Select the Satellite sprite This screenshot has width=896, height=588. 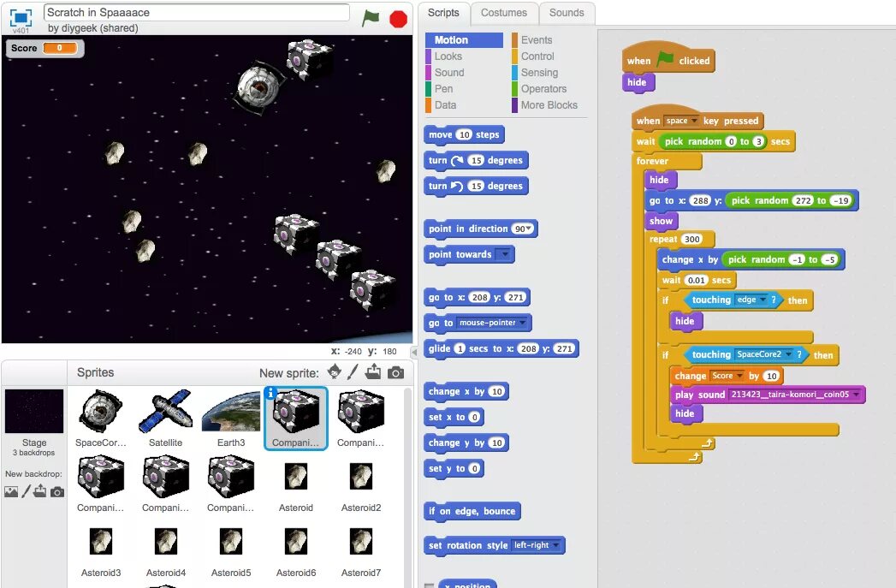(x=166, y=419)
